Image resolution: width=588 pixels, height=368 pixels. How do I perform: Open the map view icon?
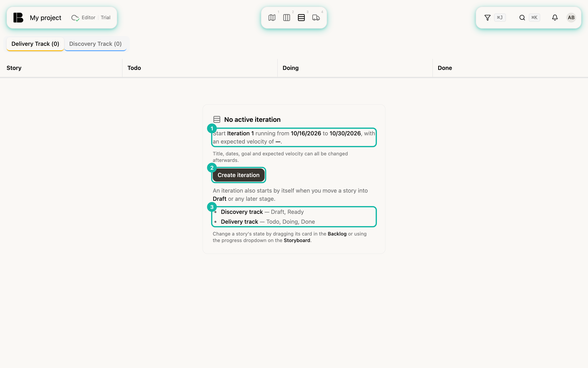click(272, 18)
